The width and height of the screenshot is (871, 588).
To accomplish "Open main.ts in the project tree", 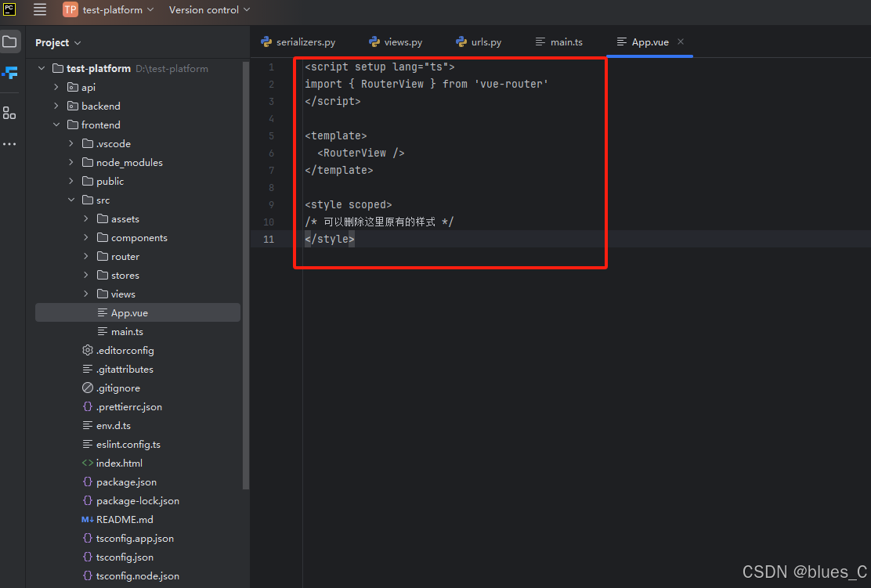I will coord(127,331).
